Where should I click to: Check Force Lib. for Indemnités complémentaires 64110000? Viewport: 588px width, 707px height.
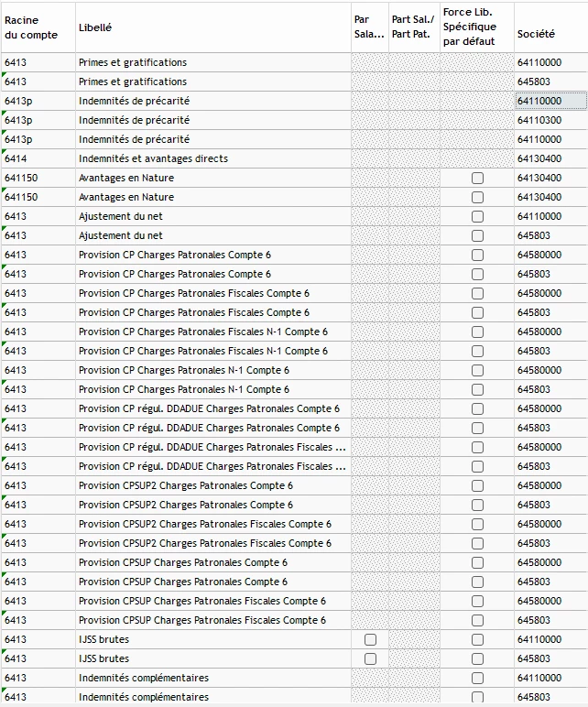[x=477, y=678]
